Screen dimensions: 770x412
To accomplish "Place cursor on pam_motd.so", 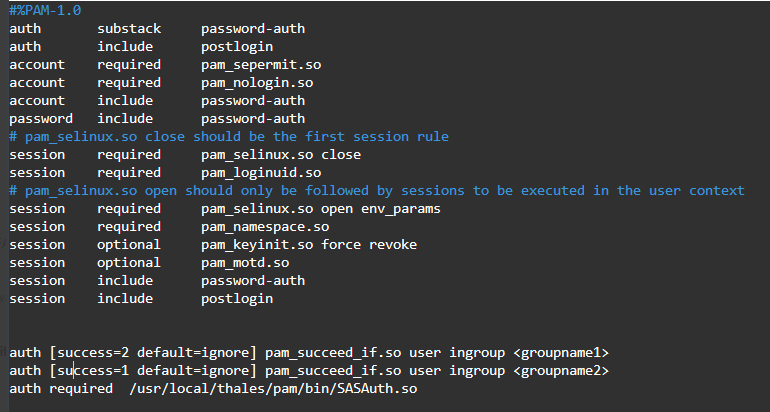I will pyautogui.click(x=245, y=262).
